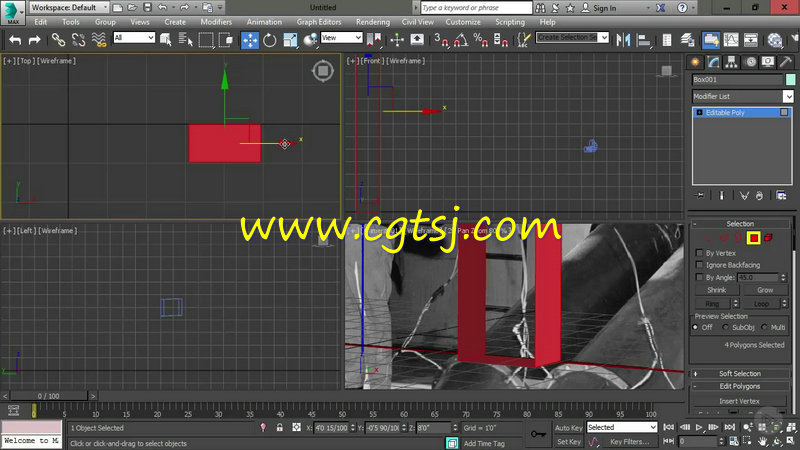Click the Ring selection button
Image resolution: width=800 pixels, height=450 pixels.
[712, 304]
